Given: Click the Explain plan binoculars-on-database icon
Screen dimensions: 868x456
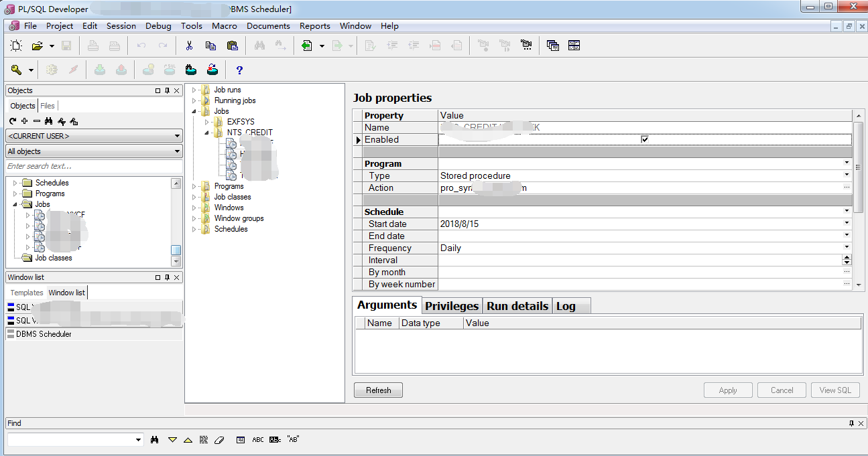Looking at the screenshot, I should click(190, 70).
